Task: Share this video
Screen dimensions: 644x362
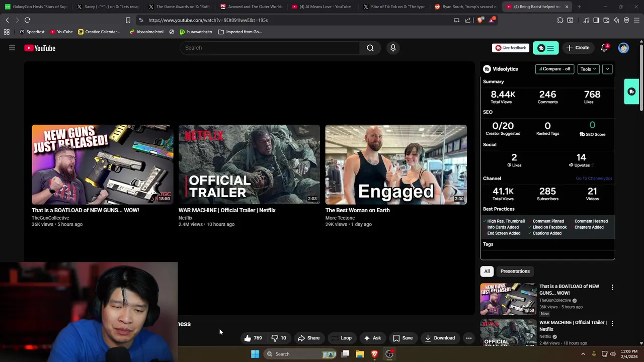Action: point(308,338)
